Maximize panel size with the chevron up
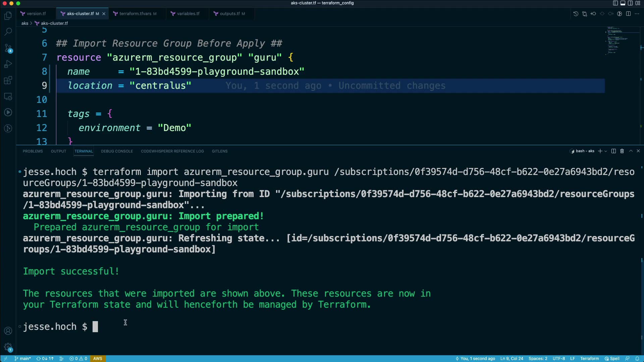644x362 pixels. (x=631, y=151)
